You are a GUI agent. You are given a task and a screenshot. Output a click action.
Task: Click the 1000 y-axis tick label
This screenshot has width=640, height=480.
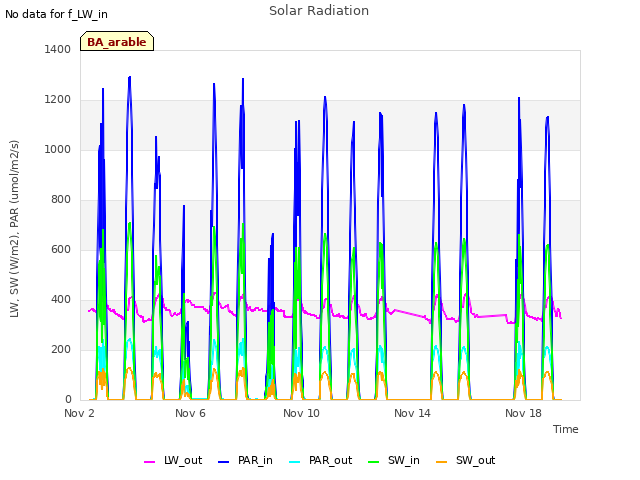(58, 149)
